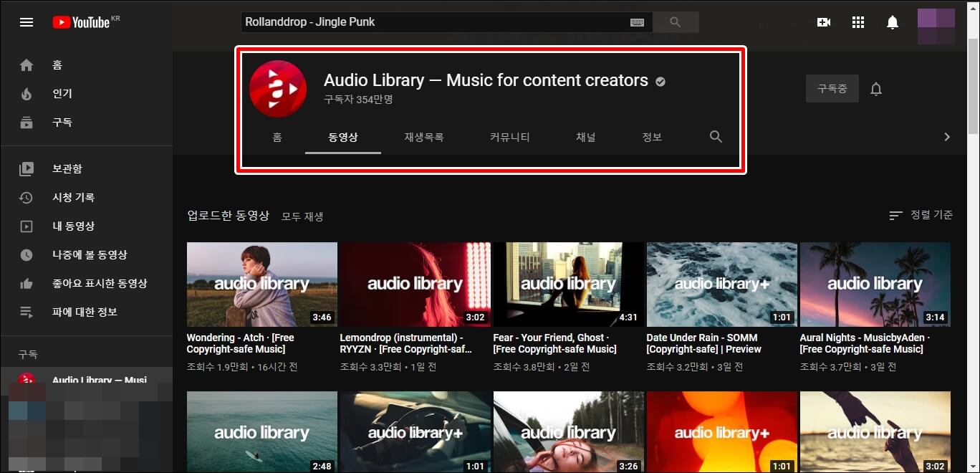980x473 pixels.
Task: Open the create video camera icon
Action: coord(824,22)
